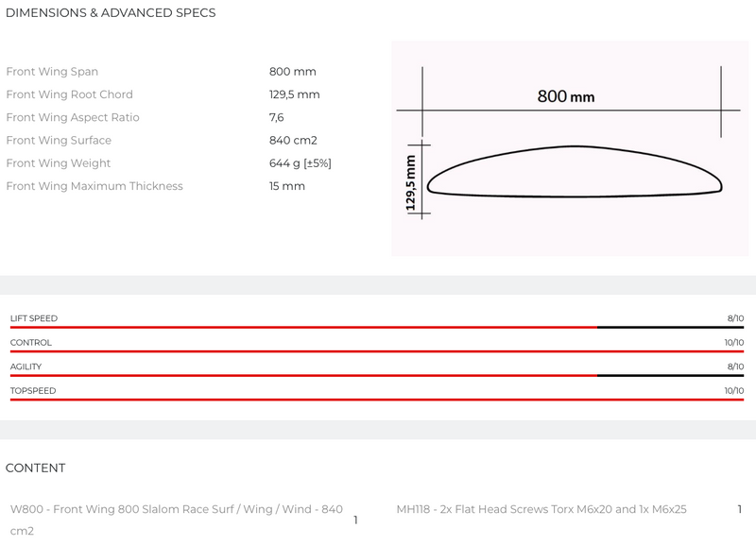Viewport: 756px width, 545px height.
Task: Click the 644 g weight value
Action: [x=300, y=163]
